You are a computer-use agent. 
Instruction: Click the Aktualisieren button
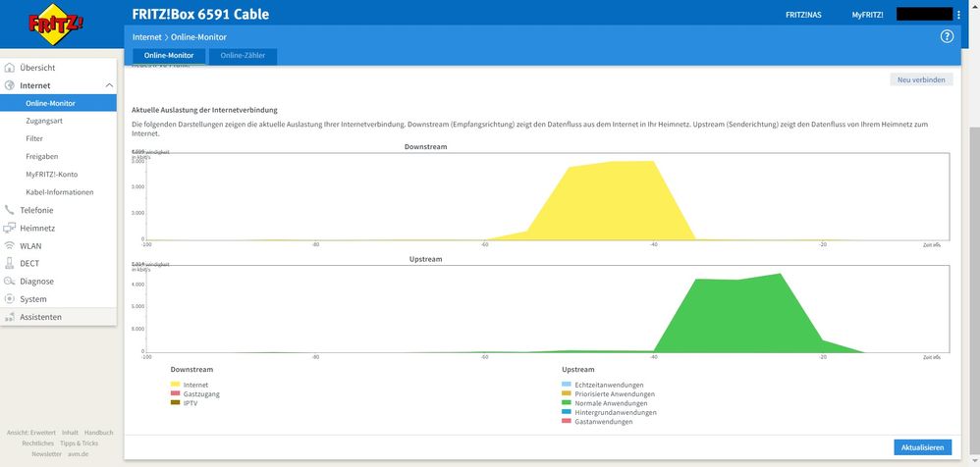click(x=922, y=447)
